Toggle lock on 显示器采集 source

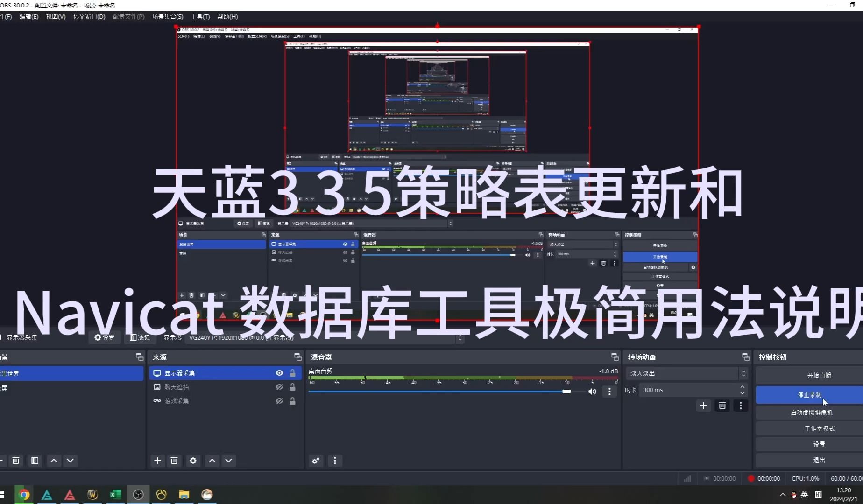292,373
